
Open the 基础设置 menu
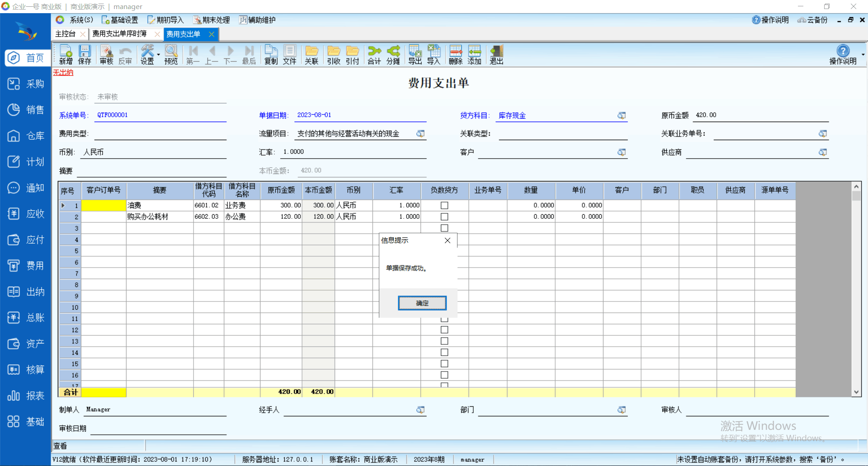(x=120, y=20)
